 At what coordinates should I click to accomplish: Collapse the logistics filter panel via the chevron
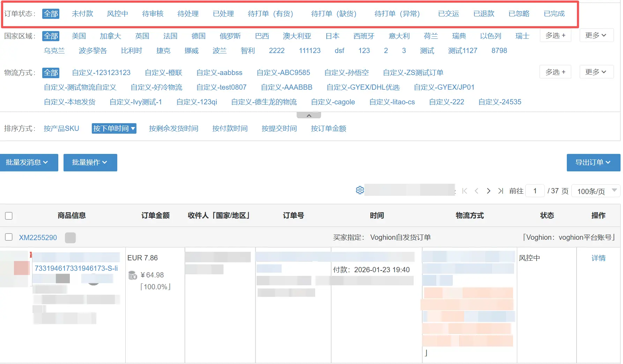tap(309, 114)
